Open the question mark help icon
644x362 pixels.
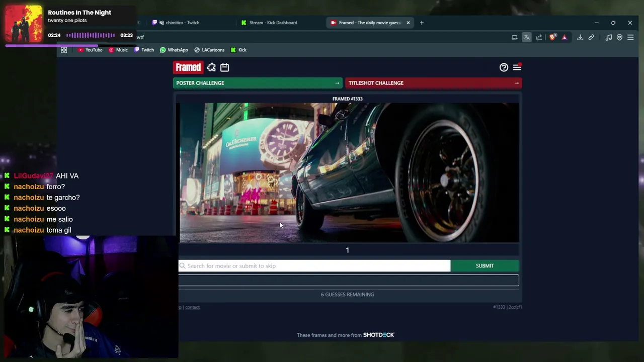[504, 67]
